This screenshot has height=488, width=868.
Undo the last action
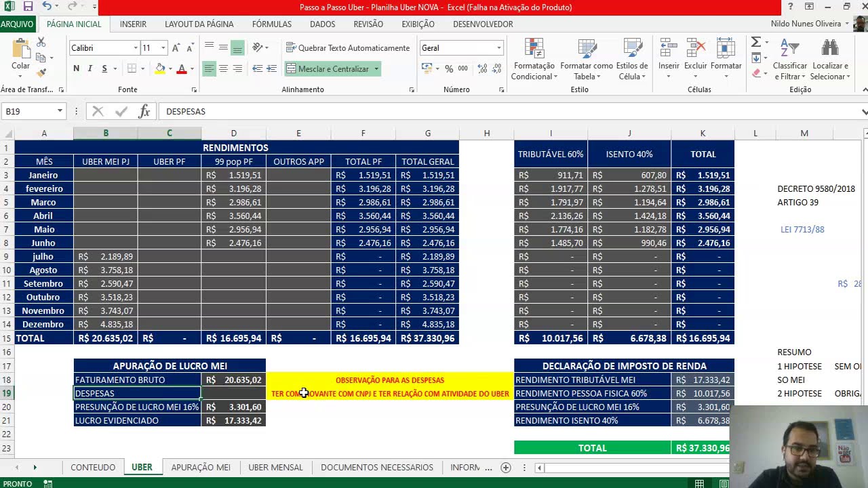tap(46, 7)
